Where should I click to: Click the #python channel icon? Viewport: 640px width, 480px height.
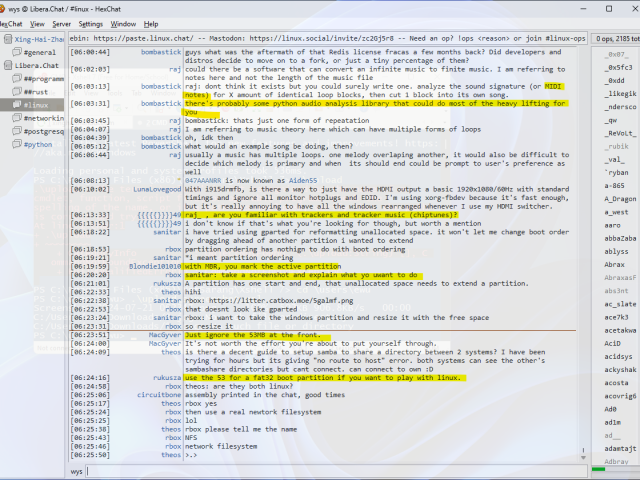17,144
